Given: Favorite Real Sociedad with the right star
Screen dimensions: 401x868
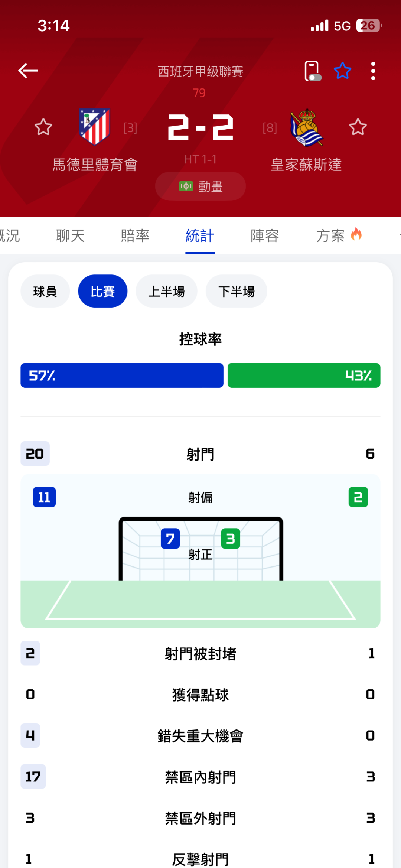Looking at the screenshot, I should point(358,127).
